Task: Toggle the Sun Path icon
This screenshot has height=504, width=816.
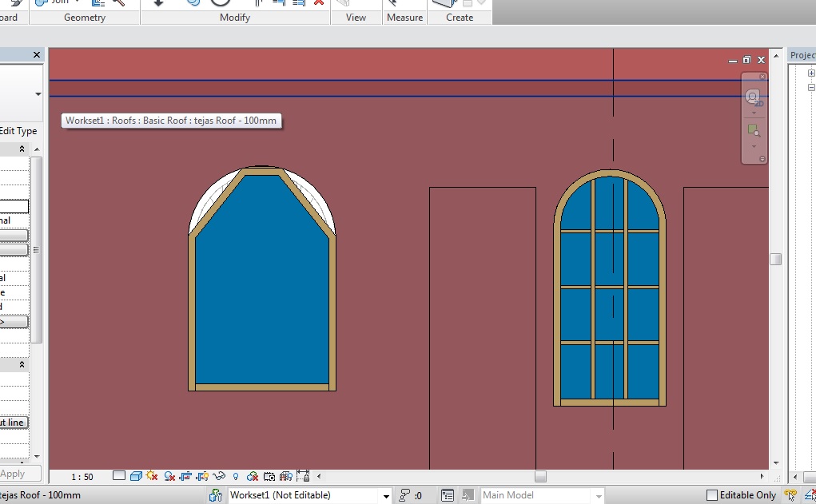Action: (153, 477)
